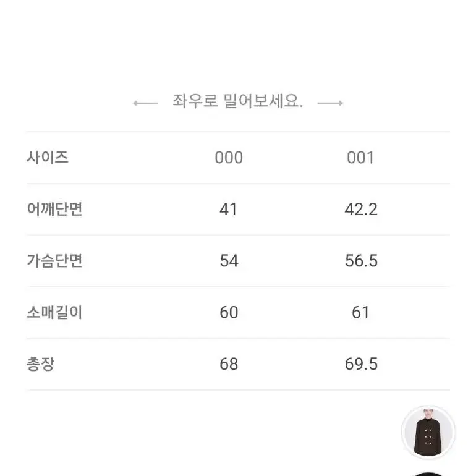The height and width of the screenshot is (476, 476).
Task: Click the 어깨단면 row label
Action: coord(54,209)
